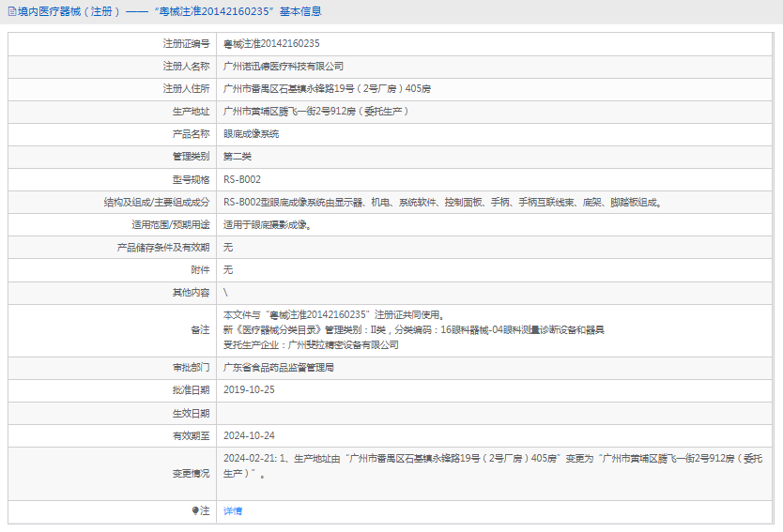Click the 管理类别 label
The height and width of the screenshot is (532, 783).
pos(192,157)
